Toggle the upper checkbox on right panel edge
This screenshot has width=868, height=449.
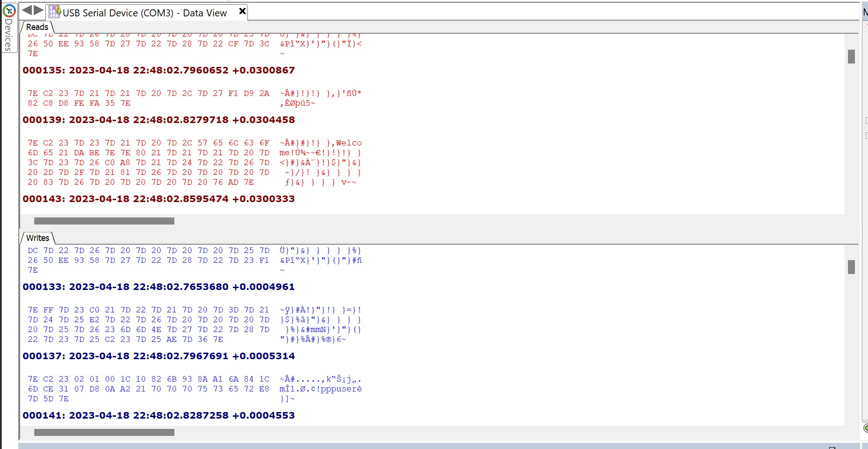[866, 121]
